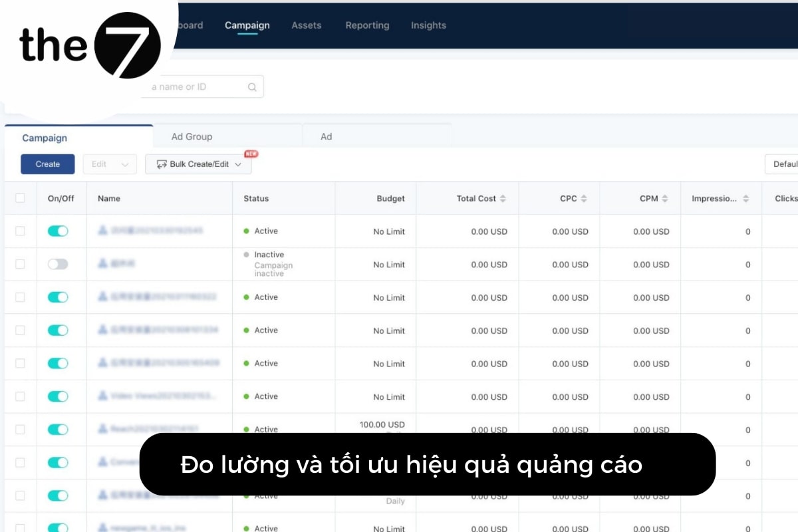Click the Budget column header

click(x=391, y=198)
